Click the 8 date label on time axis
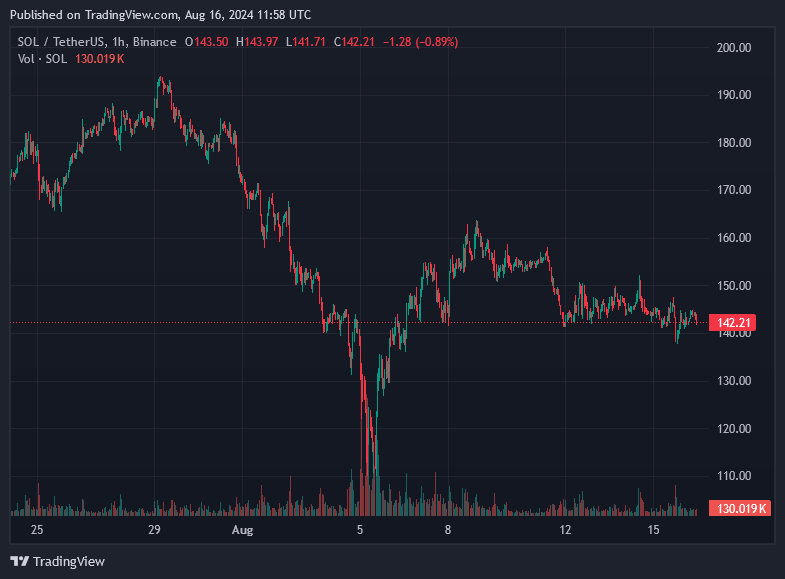 coord(448,529)
